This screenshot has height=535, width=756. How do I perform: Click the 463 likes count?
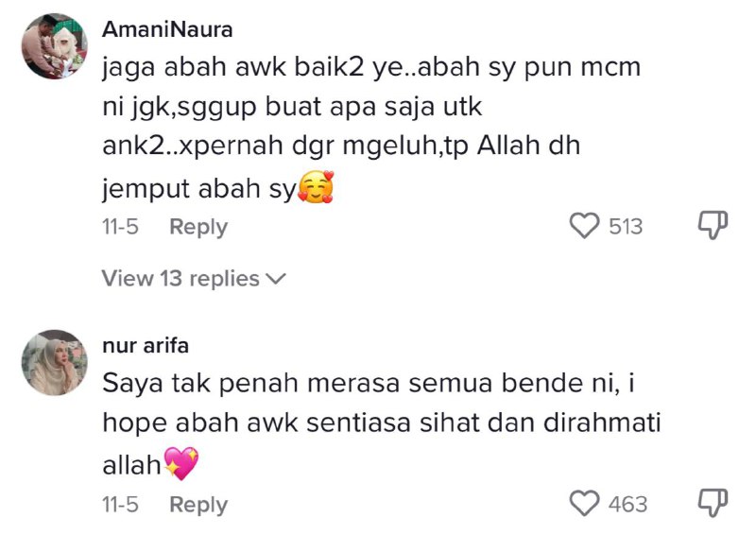click(627, 504)
